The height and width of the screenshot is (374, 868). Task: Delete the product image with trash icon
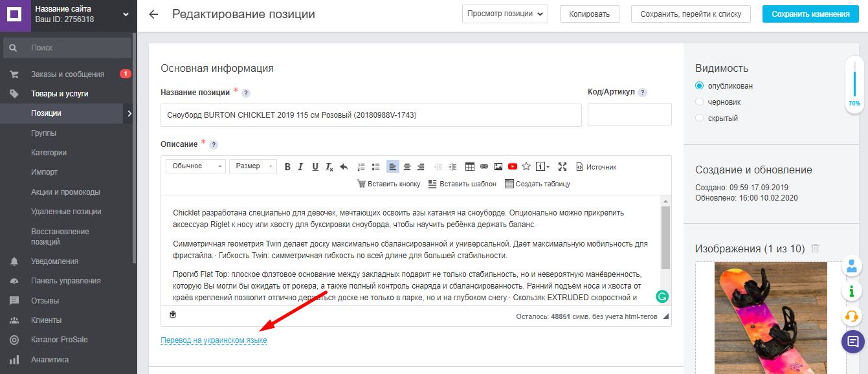[x=816, y=248]
